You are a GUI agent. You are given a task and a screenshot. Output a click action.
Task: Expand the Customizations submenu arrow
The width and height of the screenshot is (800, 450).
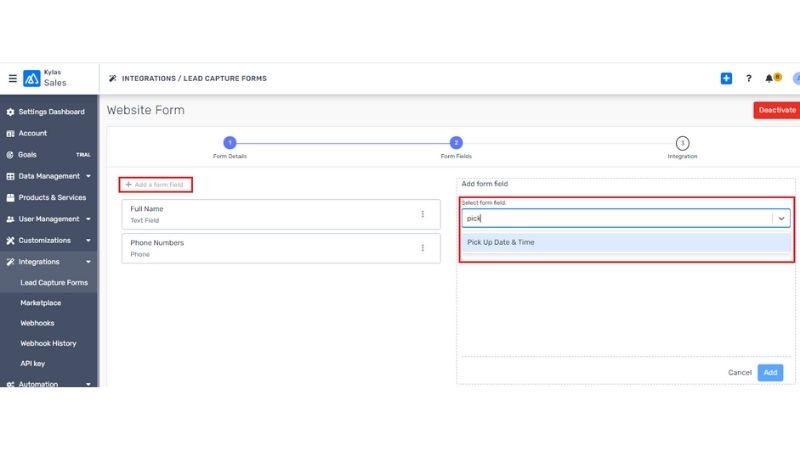coord(88,240)
